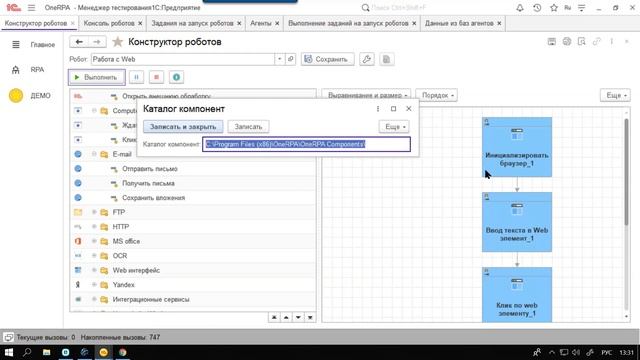Select Клик по web элементу_1 block
This screenshot has width=640, height=360.
coord(517,295)
